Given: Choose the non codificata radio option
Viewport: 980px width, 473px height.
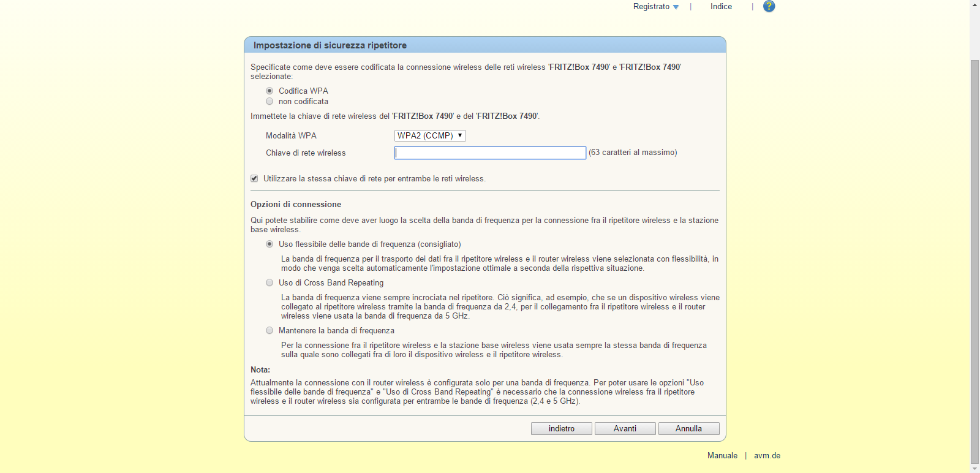Looking at the screenshot, I should (x=269, y=102).
